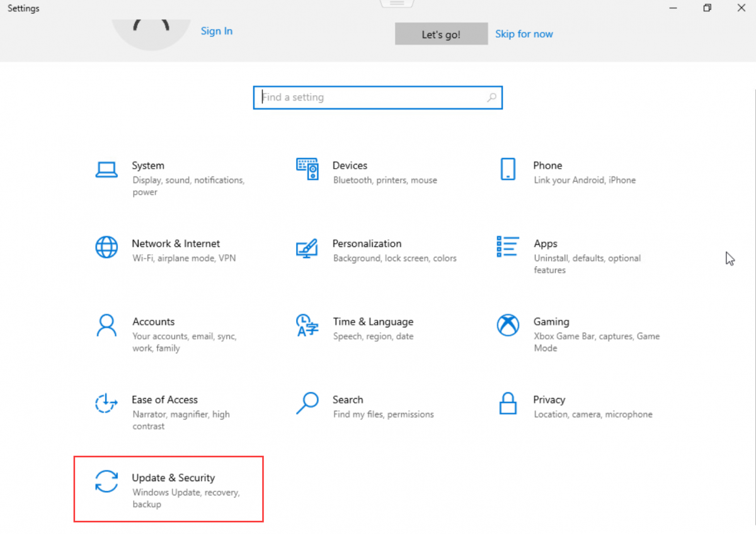Viewport: 756px width, 534px height.
Task: Click 'Bluetooth, printers, mouse' description
Action: pos(385,180)
